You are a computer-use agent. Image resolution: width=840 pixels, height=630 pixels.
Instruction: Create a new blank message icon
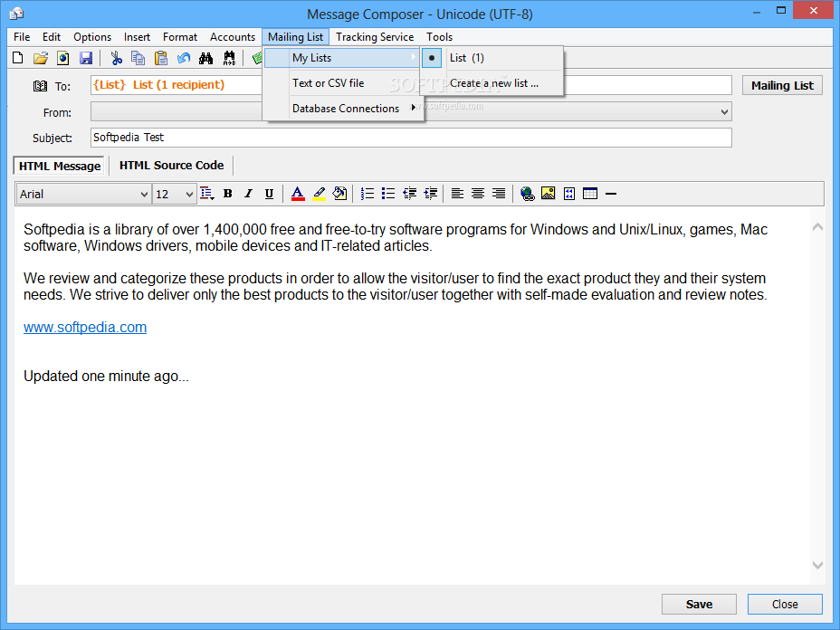coord(18,58)
